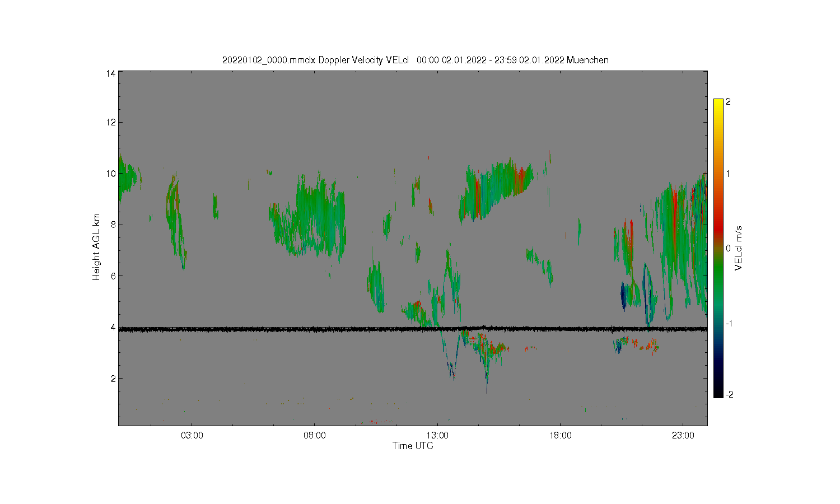840x504 pixels.
Task: Click the black horizontal line at 4 km
Action: tap(413, 329)
